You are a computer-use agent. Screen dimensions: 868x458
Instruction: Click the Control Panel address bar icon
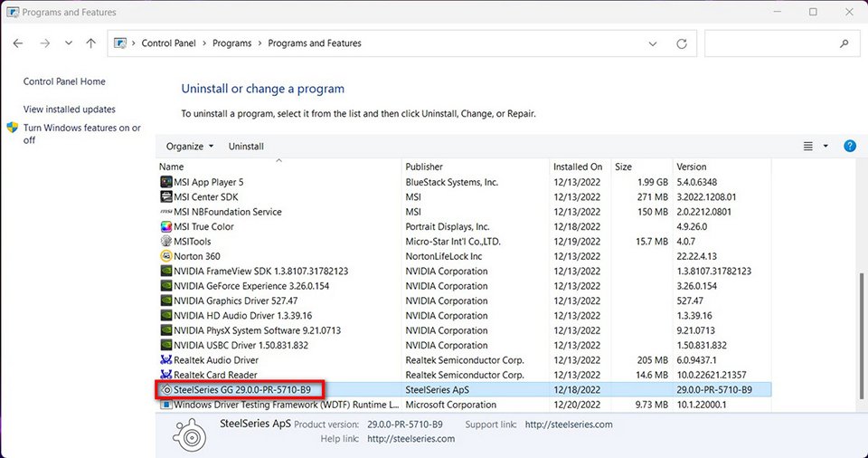point(120,43)
